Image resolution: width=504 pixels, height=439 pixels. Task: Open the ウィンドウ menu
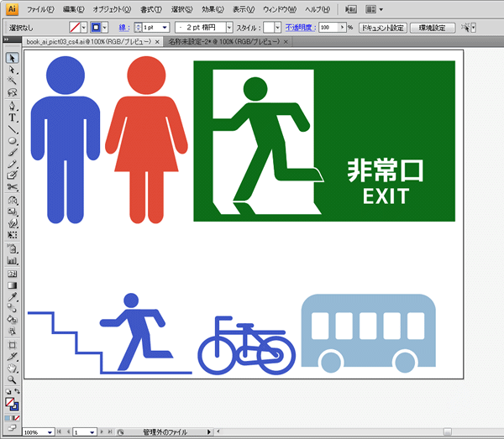click(280, 9)
